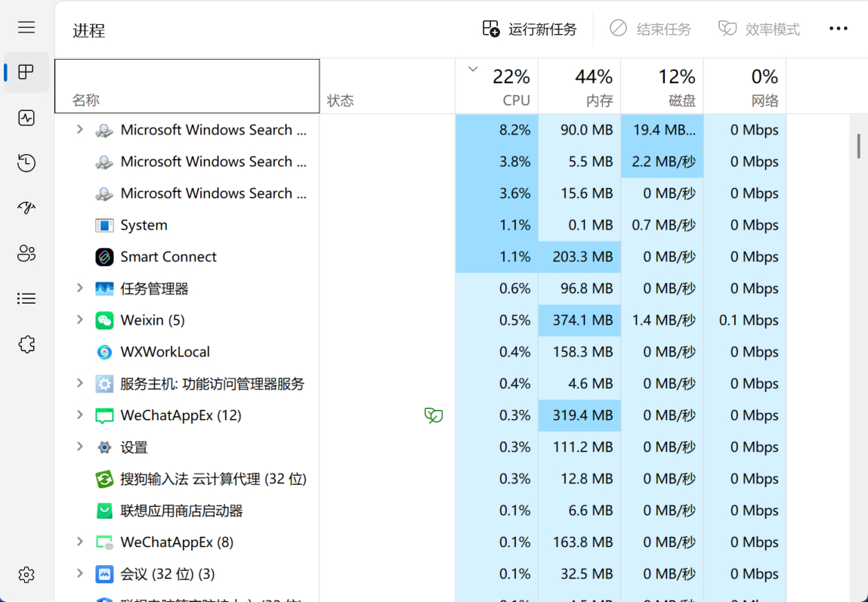Select the System process name
The image size is (868, 602).
coord(144,225)
